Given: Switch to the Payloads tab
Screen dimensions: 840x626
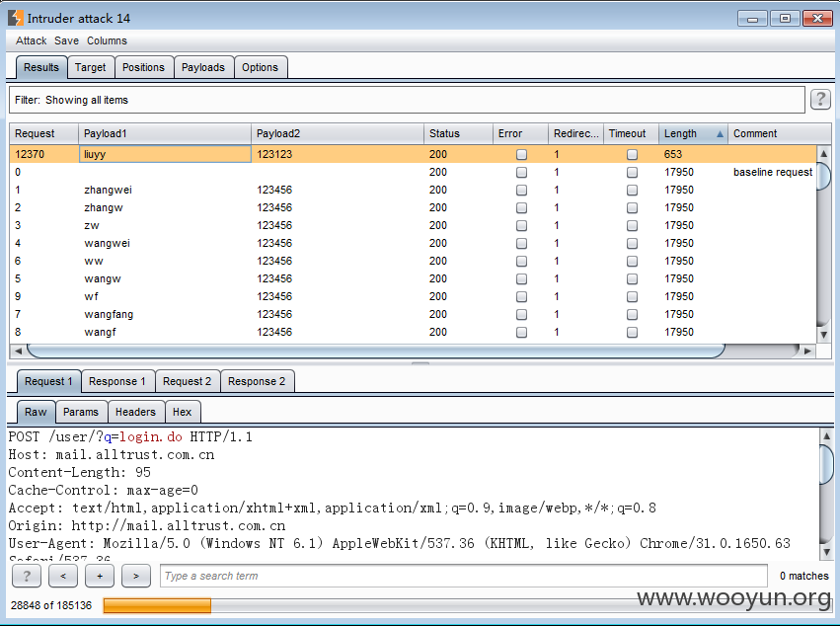Looking at the screenshot, I should pyautogui.click(x=203, y=67).
